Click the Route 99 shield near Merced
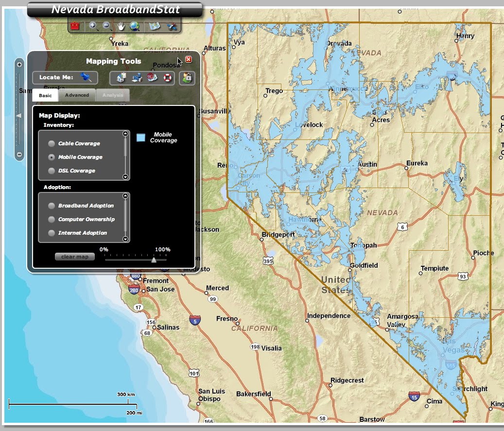504x431 pixels. click(213, 299)
